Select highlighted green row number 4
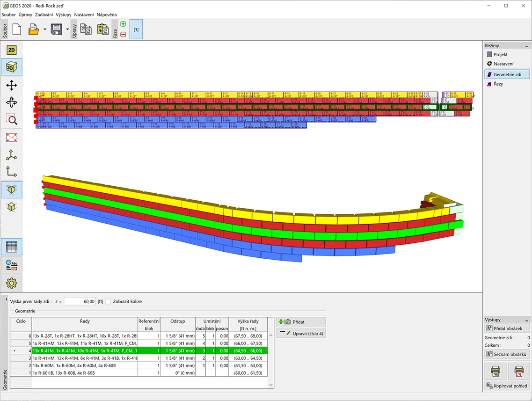Image resolution: width=532 pixels, height=401 pixels. point(139,351)
